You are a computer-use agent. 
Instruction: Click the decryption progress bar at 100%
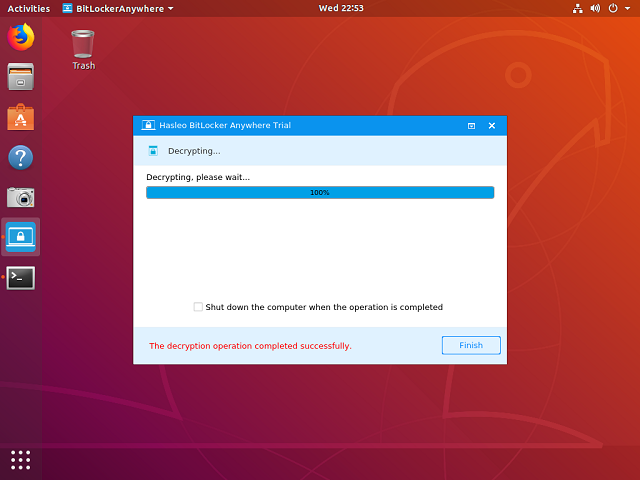pyautogui.click(x=320, y=192)
